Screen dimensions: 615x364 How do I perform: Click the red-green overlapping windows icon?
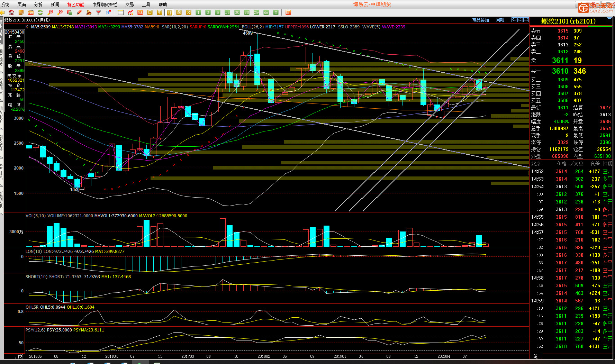(x=70, y=12)
